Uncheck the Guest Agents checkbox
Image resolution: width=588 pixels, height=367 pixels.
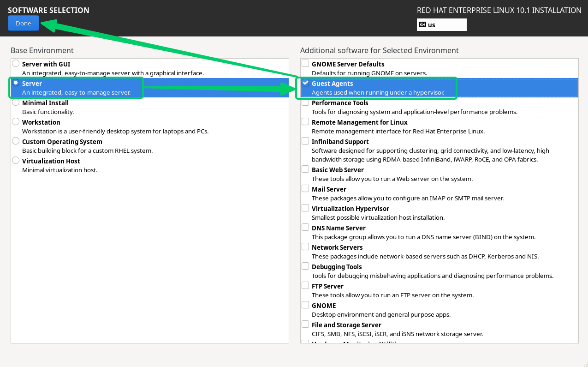[x=305, y=83]
